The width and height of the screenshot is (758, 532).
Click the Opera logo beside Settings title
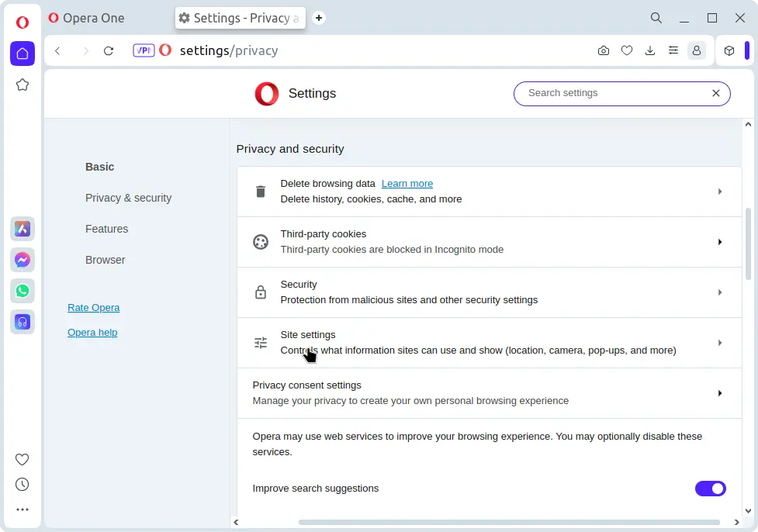(266, 94)
